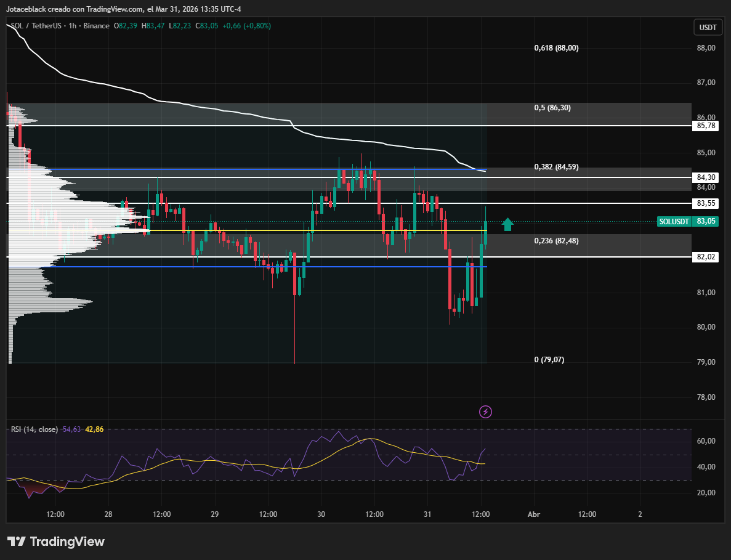Click the RSI yellow average value 42,86

(94, 429)
